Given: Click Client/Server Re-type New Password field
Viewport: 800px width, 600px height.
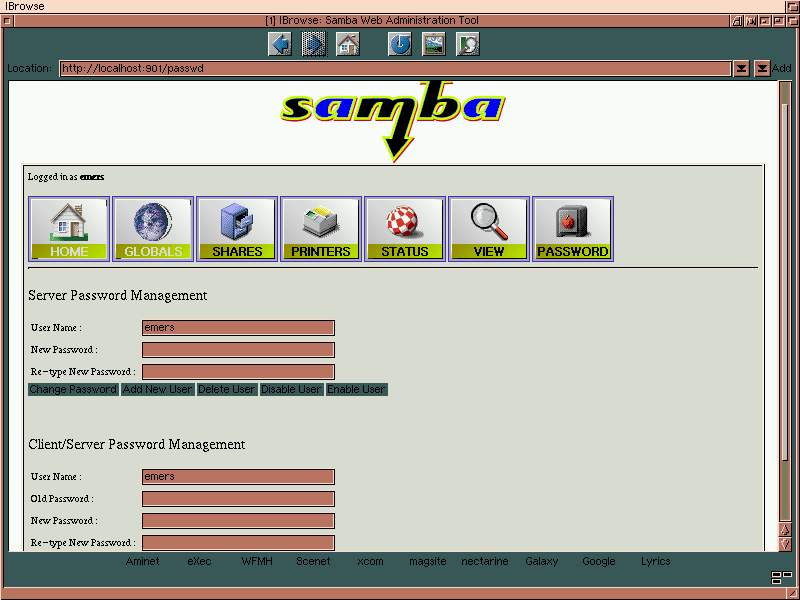Looking at the screenshot, I should pyautogui.click(x=238, y=542).
